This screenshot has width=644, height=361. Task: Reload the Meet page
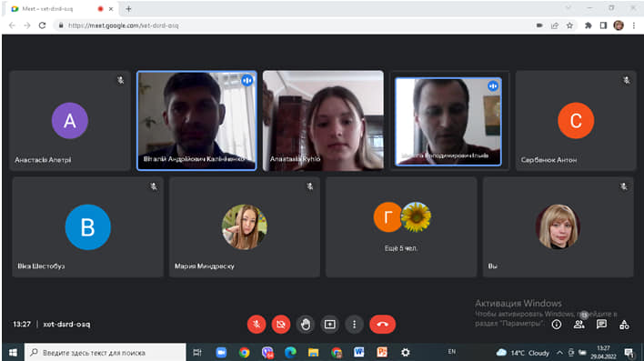[43, 25]
